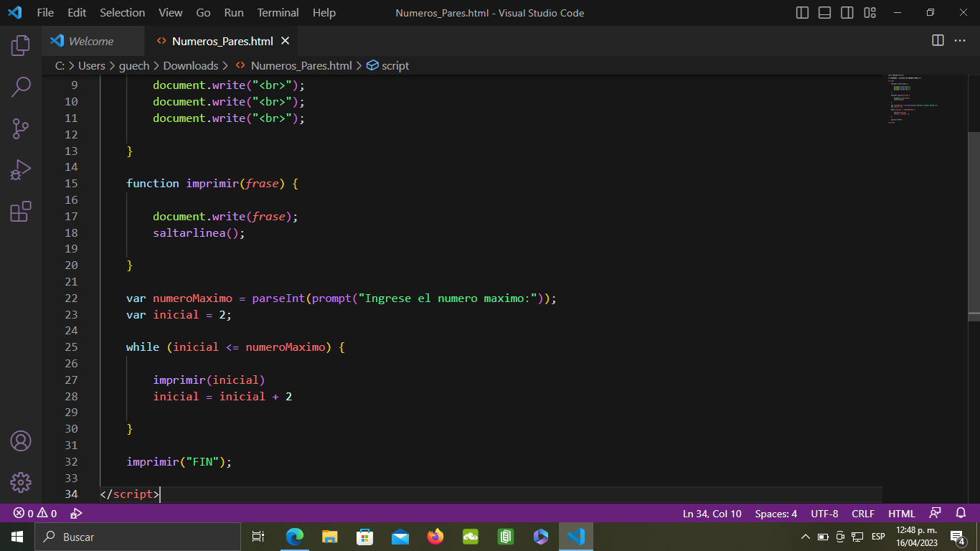Open the File menu

pyautogui.click(x=45, y=12)
